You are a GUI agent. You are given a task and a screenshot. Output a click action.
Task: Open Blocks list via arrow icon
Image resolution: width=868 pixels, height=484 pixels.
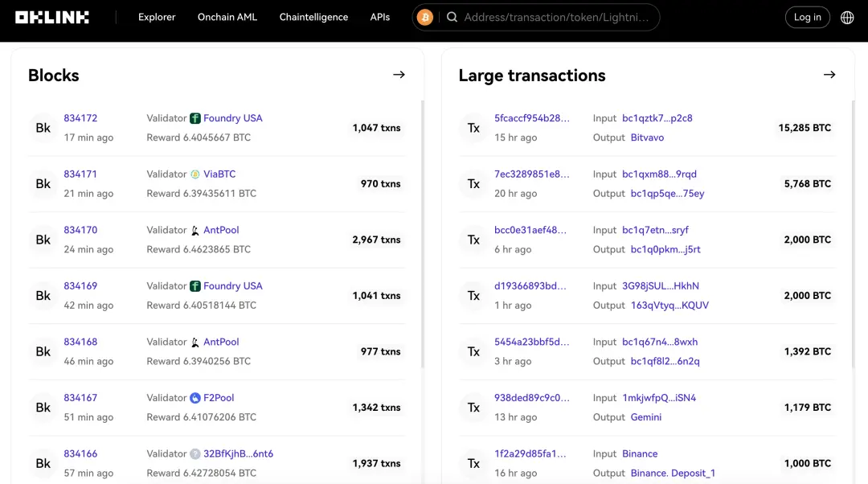pyautogui.click(x=399, y=75)
